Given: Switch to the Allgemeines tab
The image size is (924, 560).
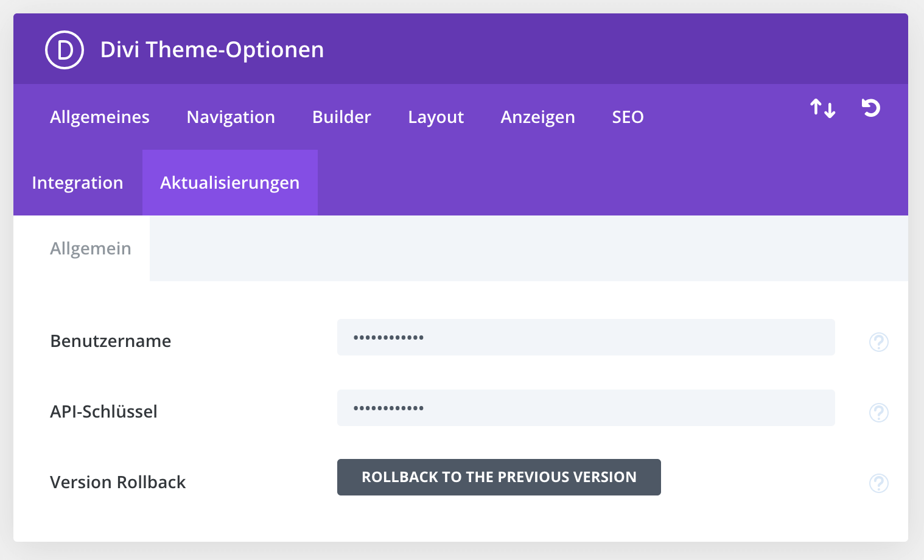Looking at the screenshot, I should pos(100,117).
